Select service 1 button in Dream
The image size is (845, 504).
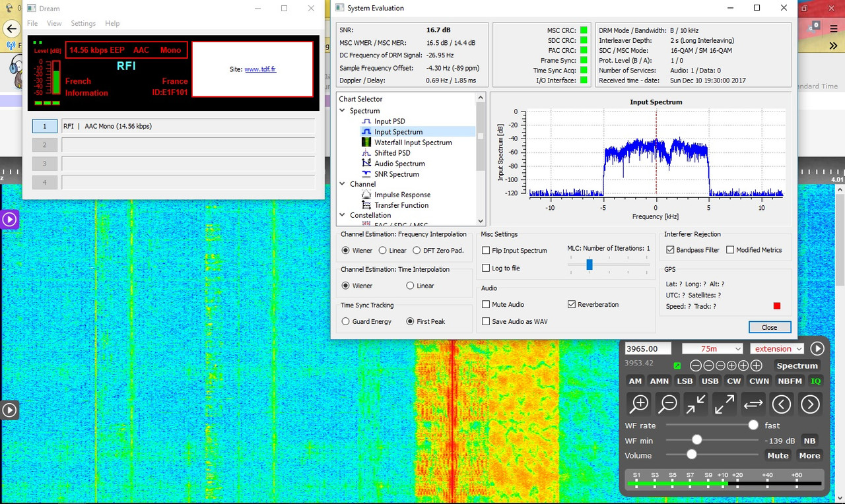[45, 126]
